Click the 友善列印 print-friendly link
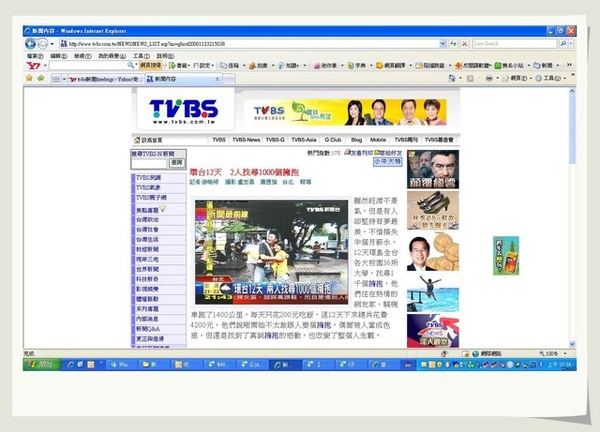This screenshot has width=600, height=432. [359, 153]
